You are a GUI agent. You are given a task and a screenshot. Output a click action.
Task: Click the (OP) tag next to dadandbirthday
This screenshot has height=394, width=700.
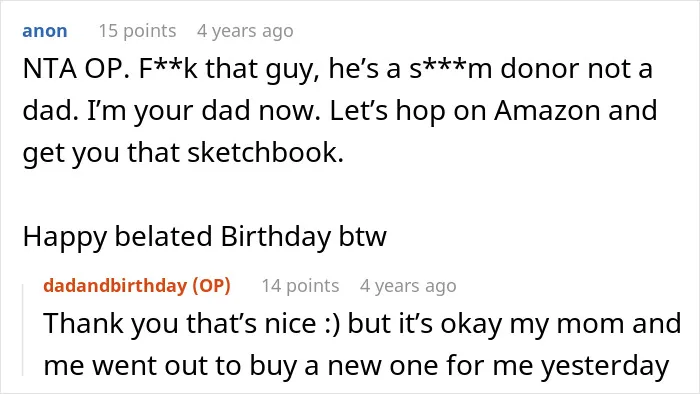pos(211,286)
